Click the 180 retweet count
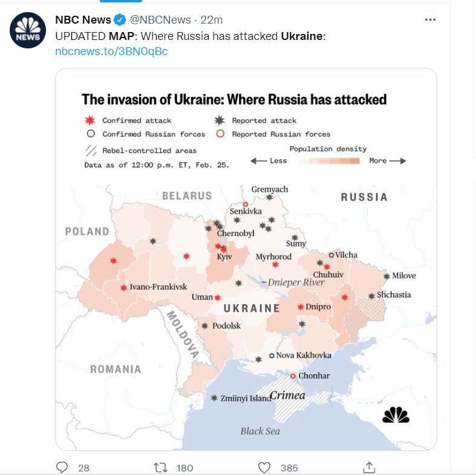This screenshot has width=476, height=475. tap(185, 468)
